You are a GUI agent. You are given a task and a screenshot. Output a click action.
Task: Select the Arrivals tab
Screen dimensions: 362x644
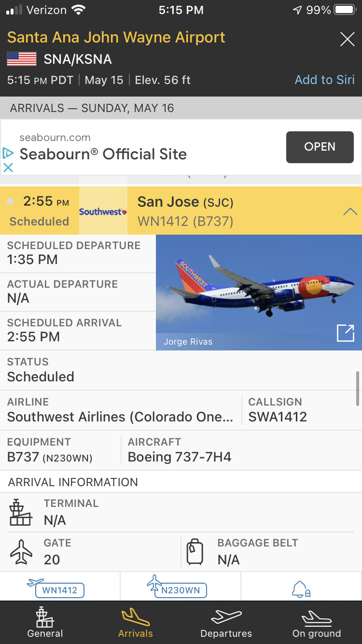[136, 623]
